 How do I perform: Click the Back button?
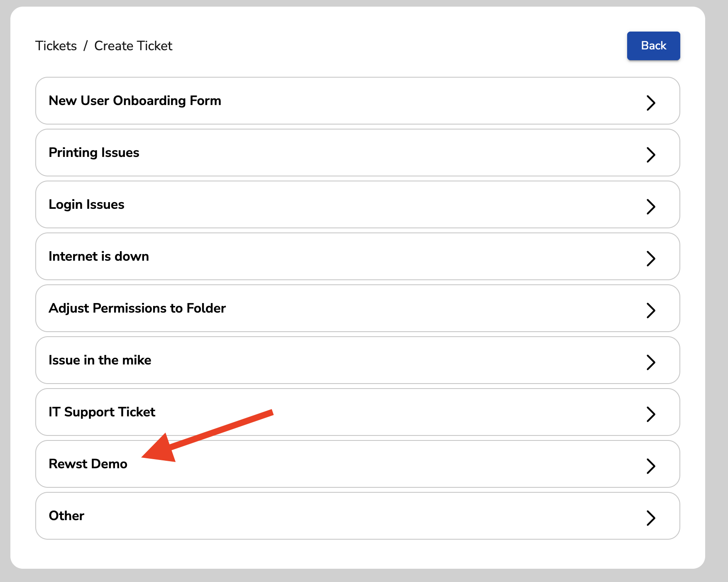[x=653, y=46]
